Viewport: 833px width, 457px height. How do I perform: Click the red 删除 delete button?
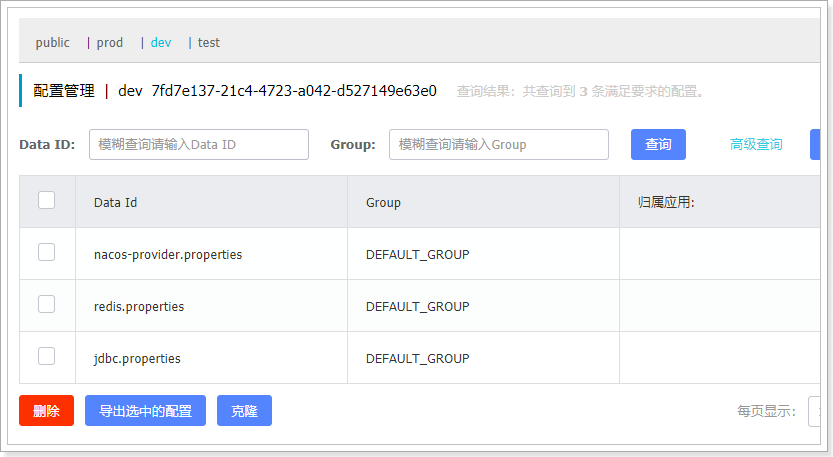46,411
